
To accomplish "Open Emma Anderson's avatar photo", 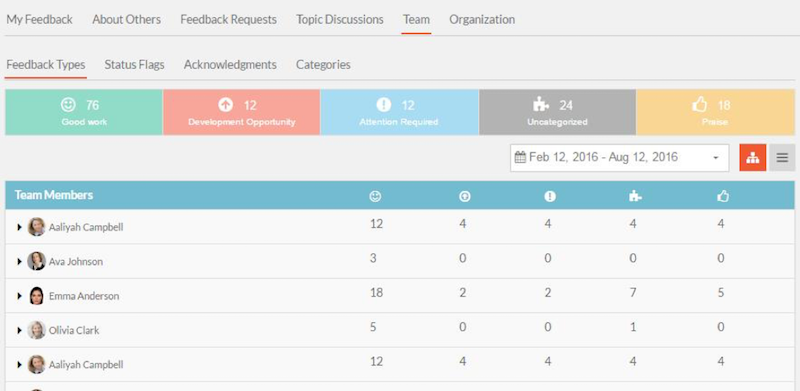I will point(36,296).
